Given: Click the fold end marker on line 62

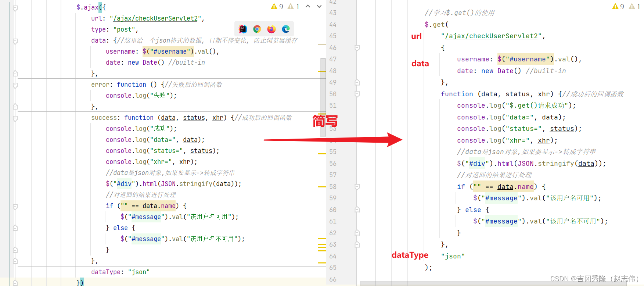Looking at the screenshot, I should pos(357,233).
